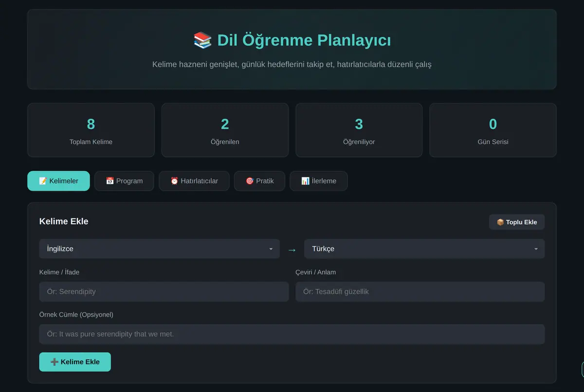584x392 pixels.
Task: Open the Program tab
Action: (124, 181)
